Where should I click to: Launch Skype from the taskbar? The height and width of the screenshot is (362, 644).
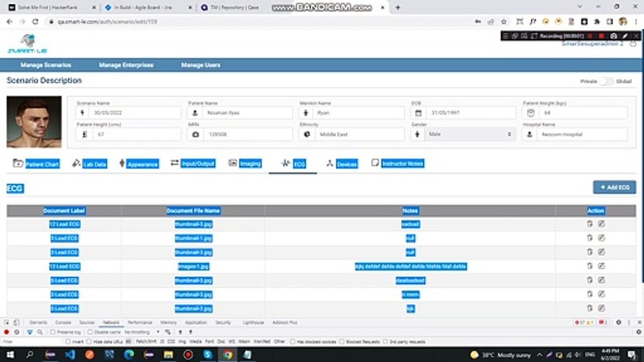(x=208, y=354)
